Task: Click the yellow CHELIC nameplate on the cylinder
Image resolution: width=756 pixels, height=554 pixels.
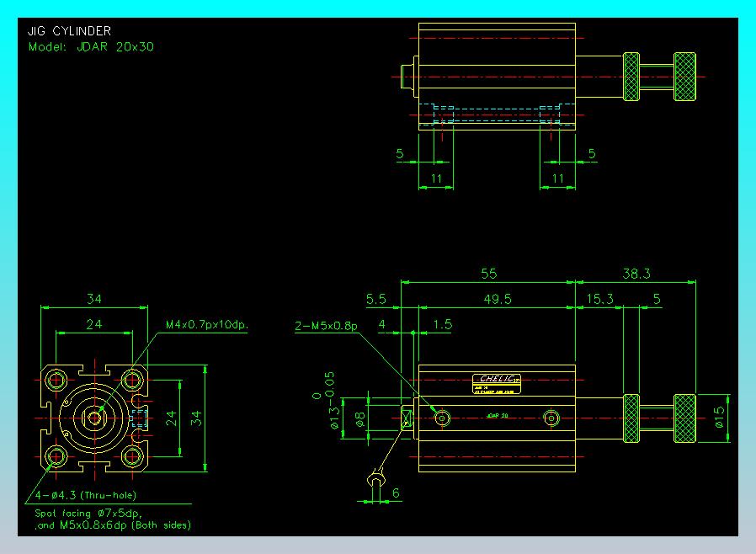Action: [496, 384]
